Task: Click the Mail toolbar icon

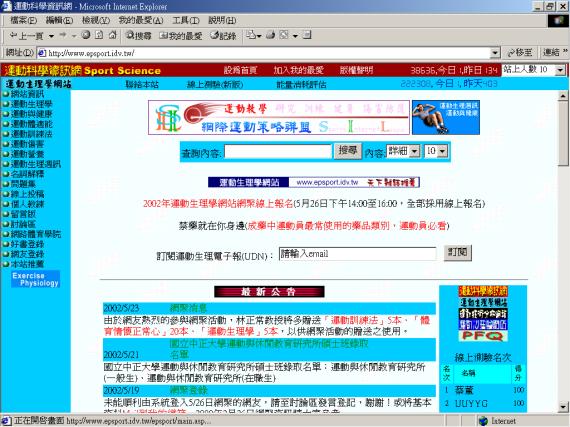Action: [251, 35]
